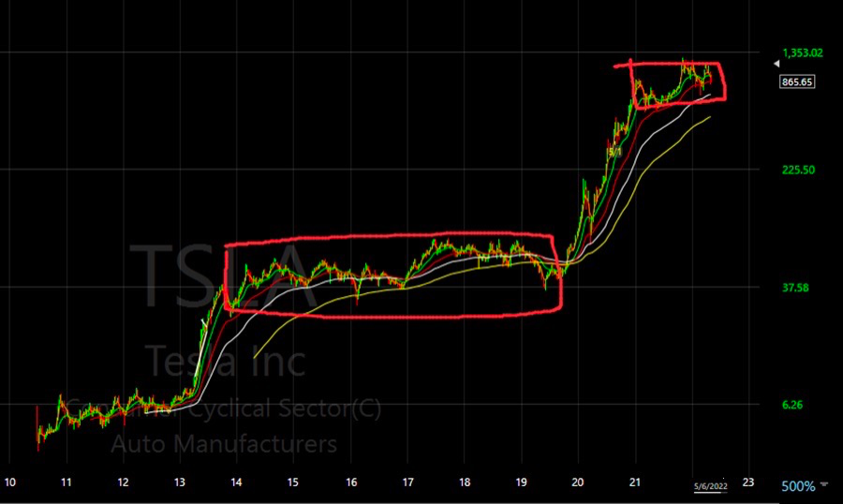Open the 500% scale dropdown
Image resolution: width=843 pixels, height=504 pixels.
(x=805, y=486)
